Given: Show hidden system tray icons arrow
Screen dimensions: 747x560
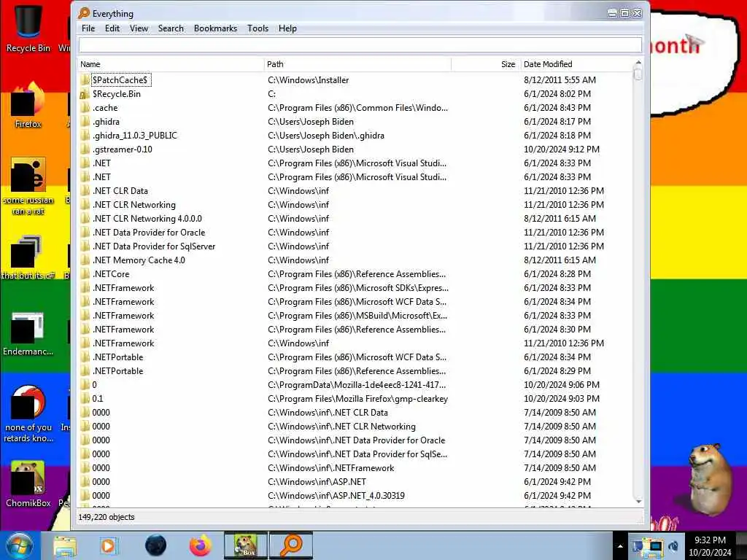Looking at the screenshot, I should [x=620, y=546].
